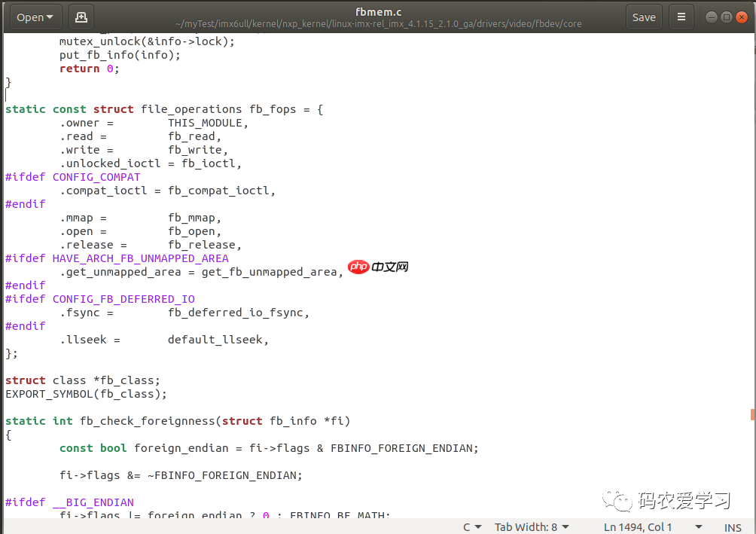
Task: Save the file with Save button
Action: (643, 17)
